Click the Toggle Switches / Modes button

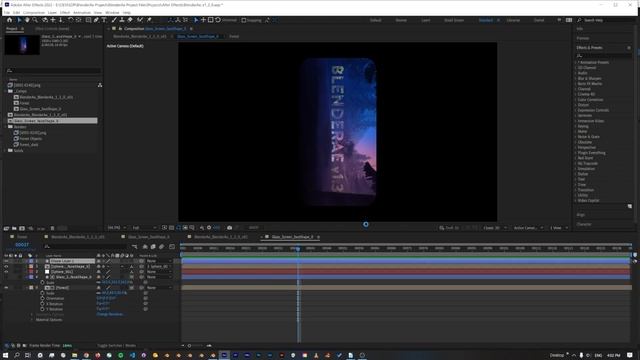pos(117,346)
